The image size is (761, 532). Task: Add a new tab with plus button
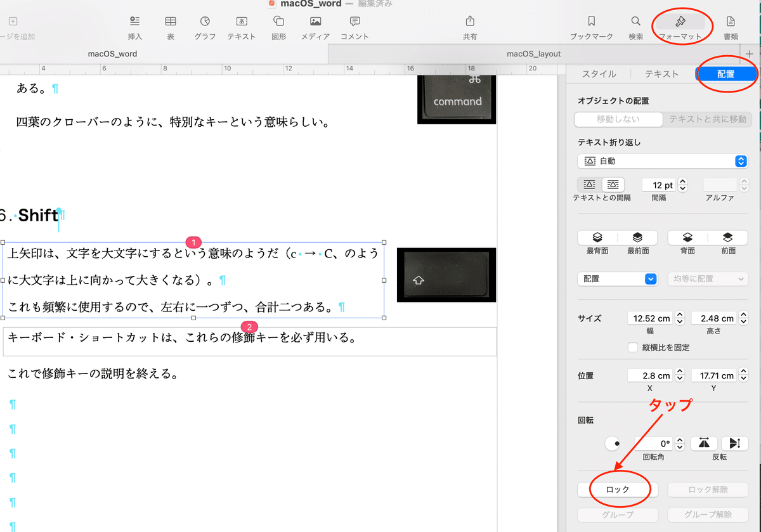tap(750, 54)
